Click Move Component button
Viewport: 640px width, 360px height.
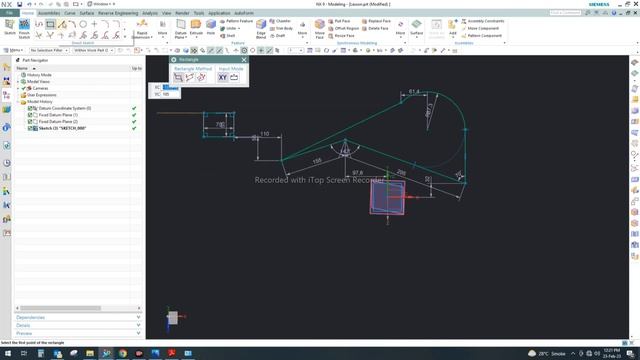(480, 28)
